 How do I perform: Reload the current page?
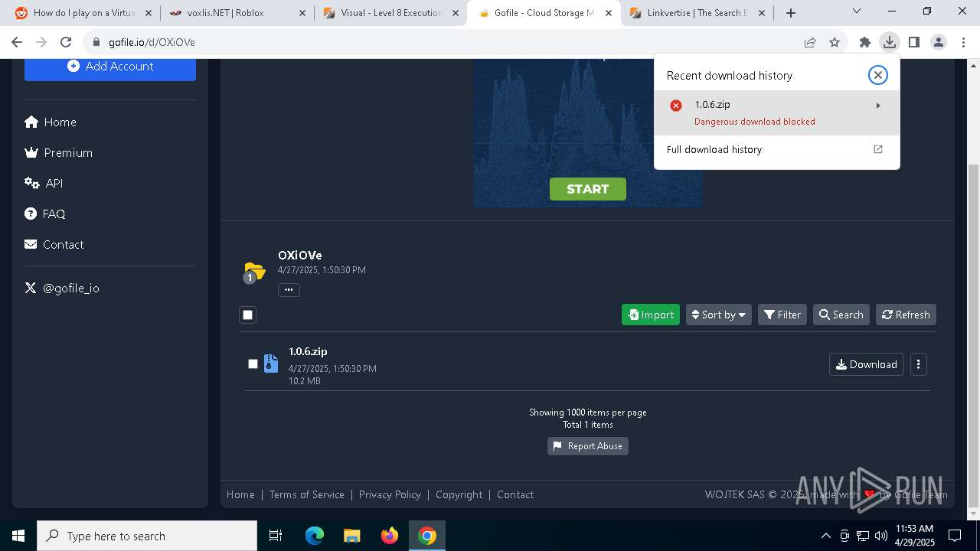tap(66, 42)
